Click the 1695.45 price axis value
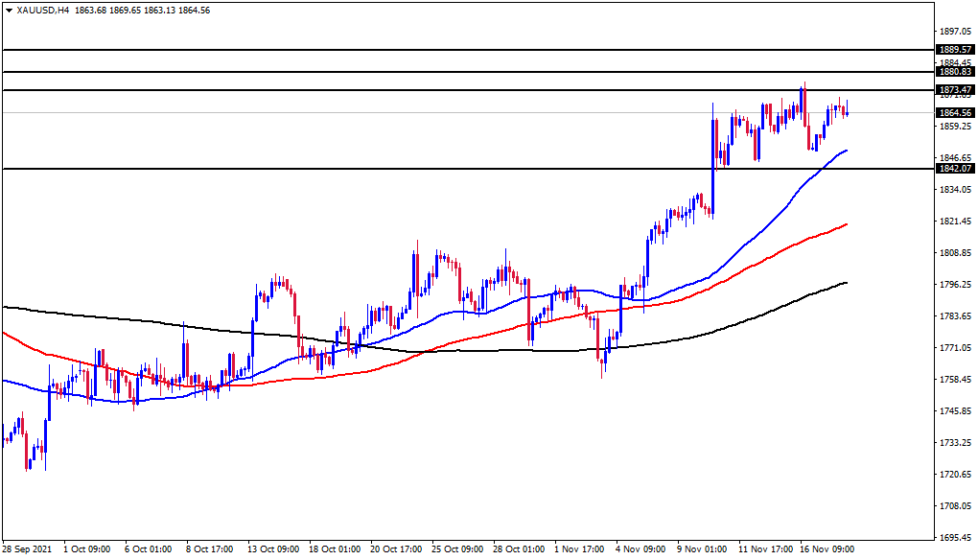978x560 pixels. tap(956, 538)
